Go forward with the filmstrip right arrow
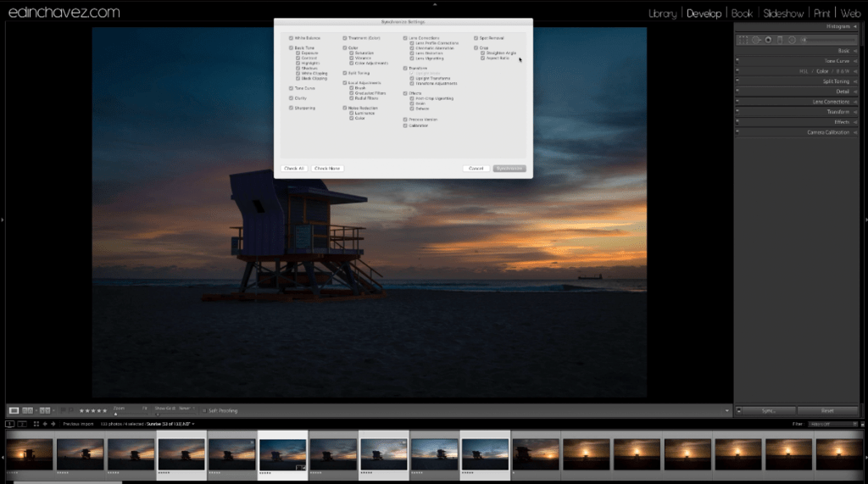Screen dimensions: 868x484 tap(53, 424)
